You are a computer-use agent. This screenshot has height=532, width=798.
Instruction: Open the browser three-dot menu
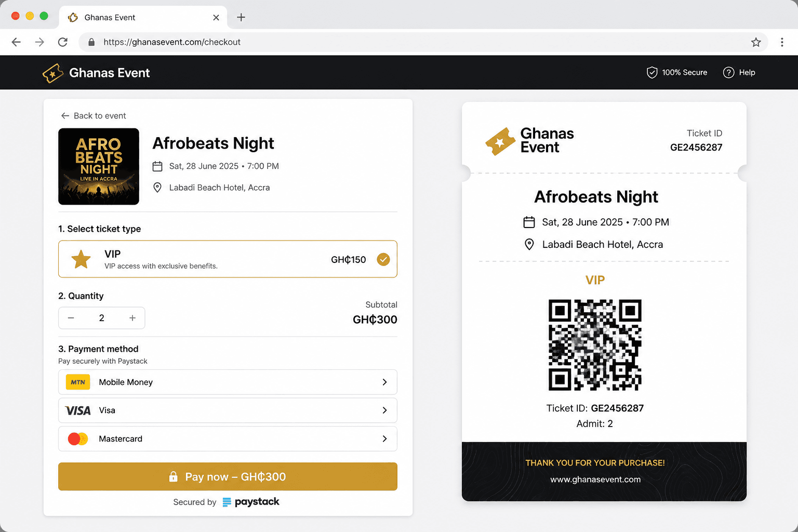(x=782, y=42)
